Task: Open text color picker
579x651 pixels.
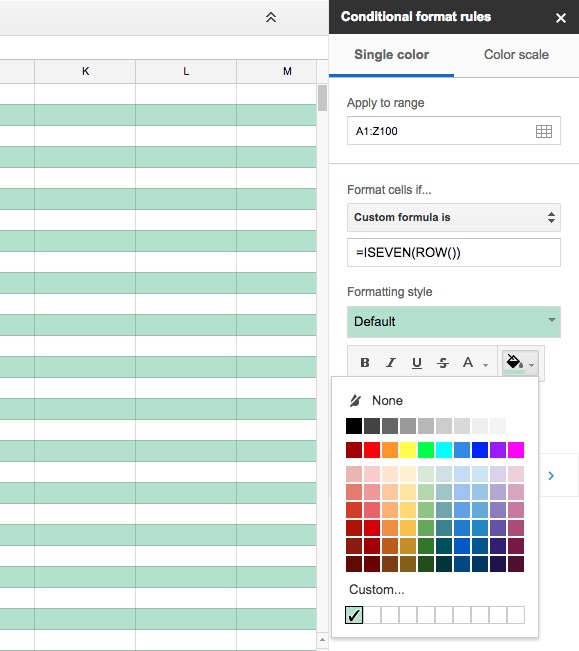Action: click(475, 363)
